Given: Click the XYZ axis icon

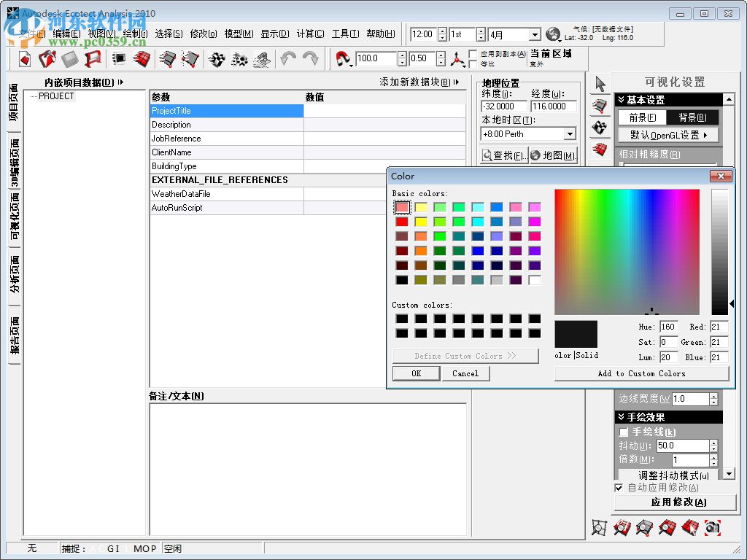Looking at the screenshot, I should [x=457, y=59].
